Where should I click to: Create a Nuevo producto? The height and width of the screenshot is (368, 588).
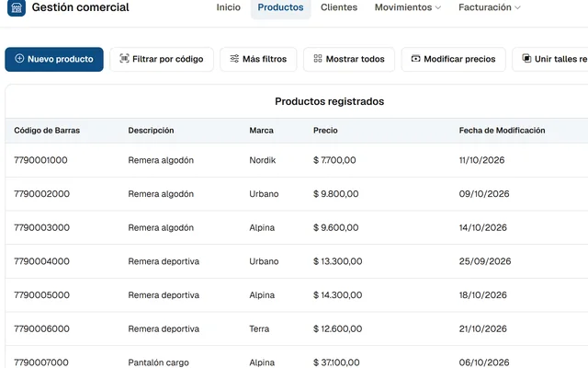click(54, 59)
